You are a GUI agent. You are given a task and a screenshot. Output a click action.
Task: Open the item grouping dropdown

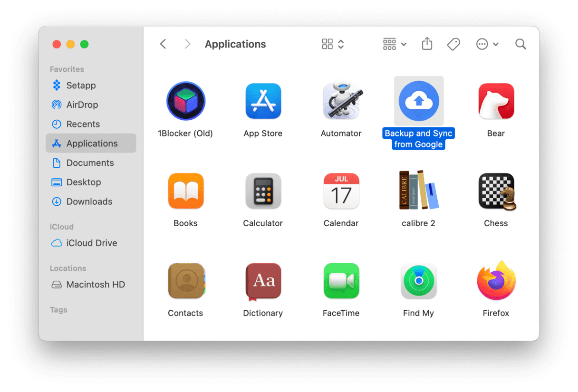coord(394,44)
